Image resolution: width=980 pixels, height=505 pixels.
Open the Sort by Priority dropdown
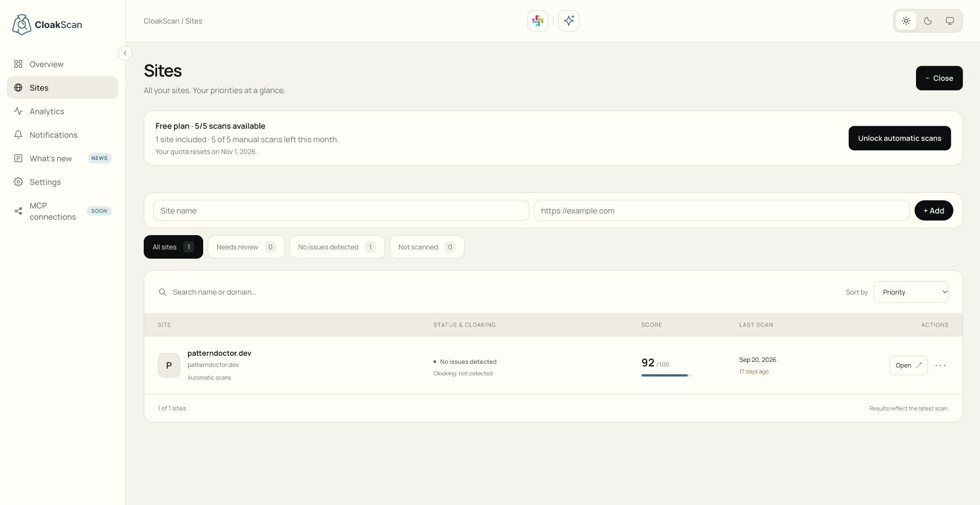[911, 292]
